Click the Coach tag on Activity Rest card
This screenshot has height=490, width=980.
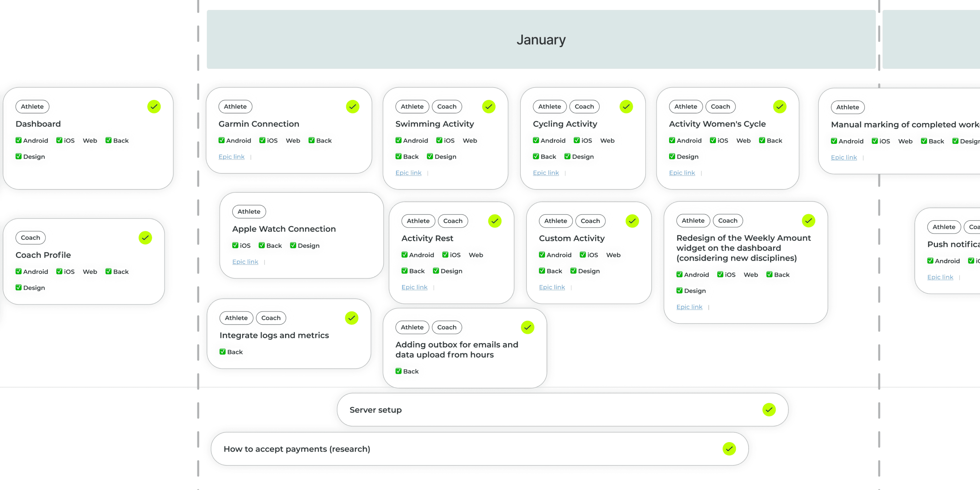click(452, 221)
